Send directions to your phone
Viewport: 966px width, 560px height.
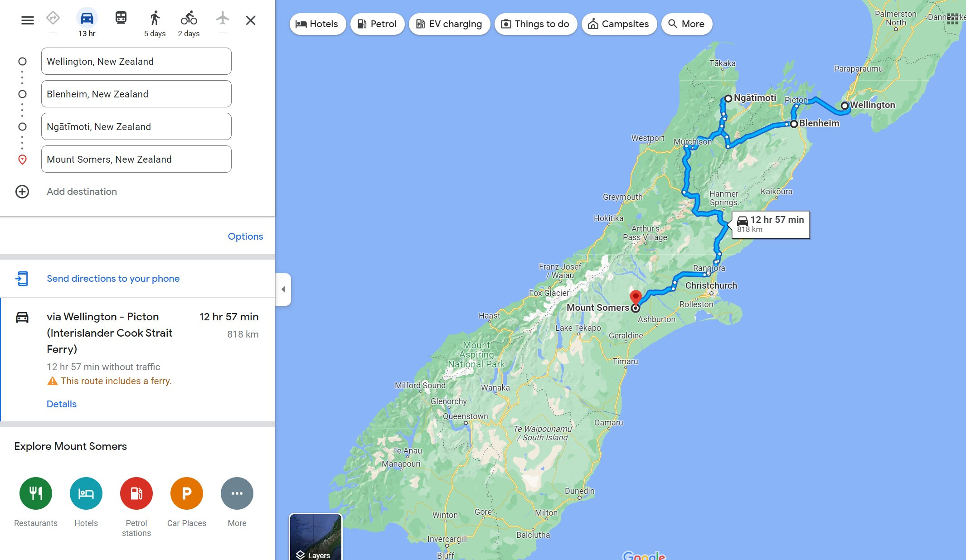pos(113,279)
